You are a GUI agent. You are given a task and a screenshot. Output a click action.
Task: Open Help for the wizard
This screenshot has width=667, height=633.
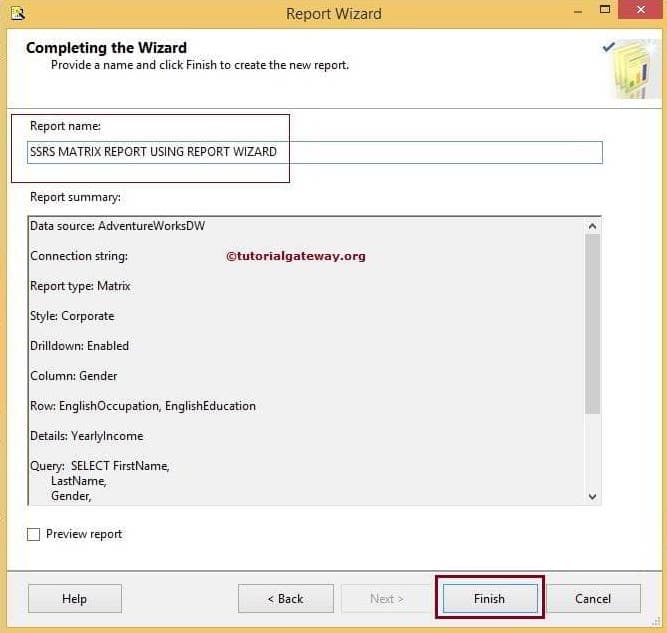[75, 598]
